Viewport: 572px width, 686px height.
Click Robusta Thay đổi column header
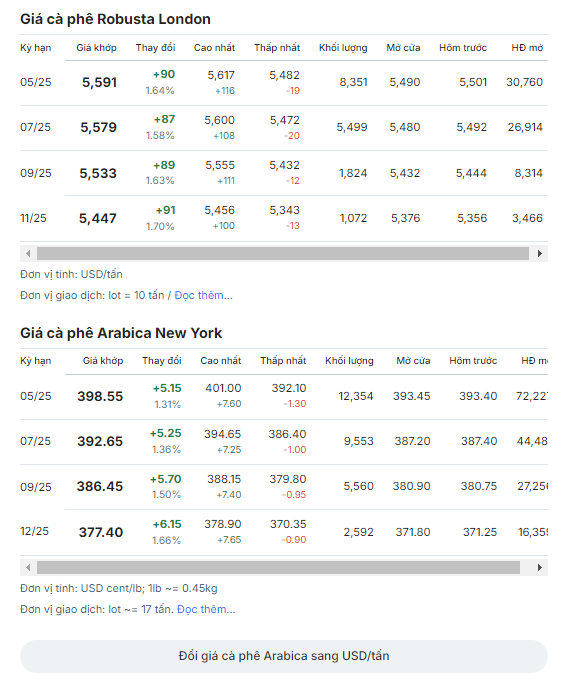(156, 48)
